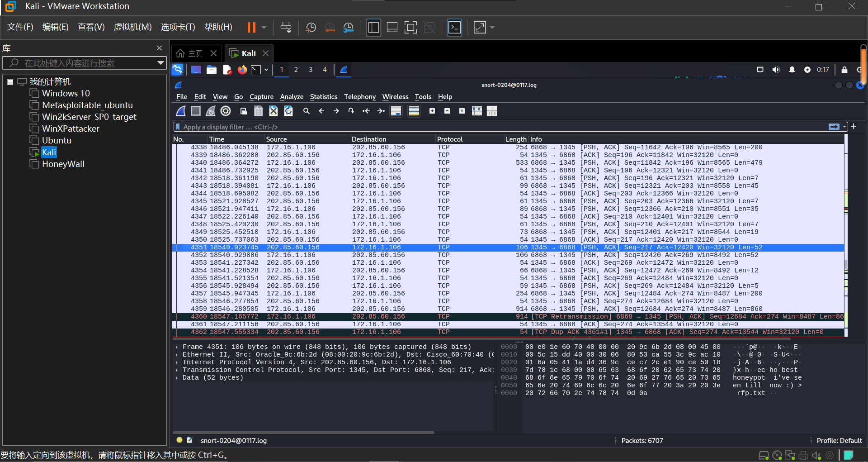Click the zoom in plus icon
This screenshot has width=868, height=462.
coord(432,111)
